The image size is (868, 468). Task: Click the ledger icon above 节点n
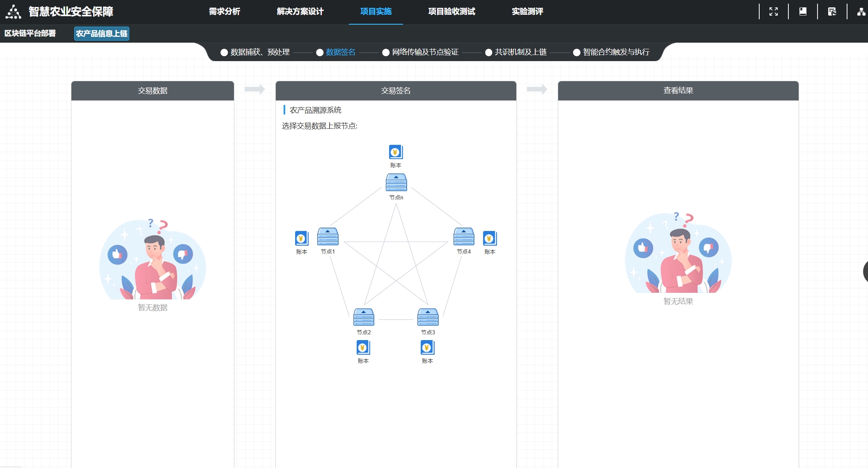(x=396, y=152)
